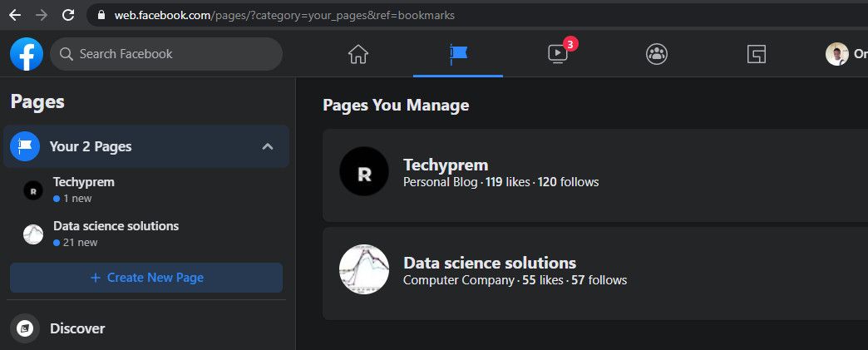Open the profile avatar in the top bar
868x350 pixels.
pyautogui.click(x=836, y=54)
